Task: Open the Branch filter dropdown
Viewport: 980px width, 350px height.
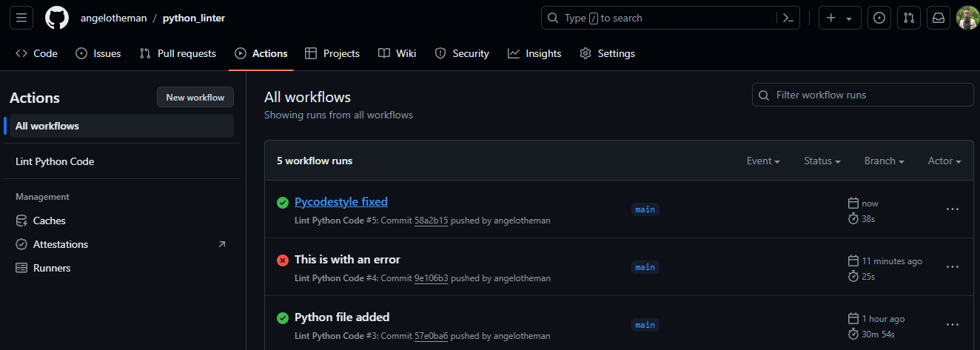Action: tap(884, 161)
